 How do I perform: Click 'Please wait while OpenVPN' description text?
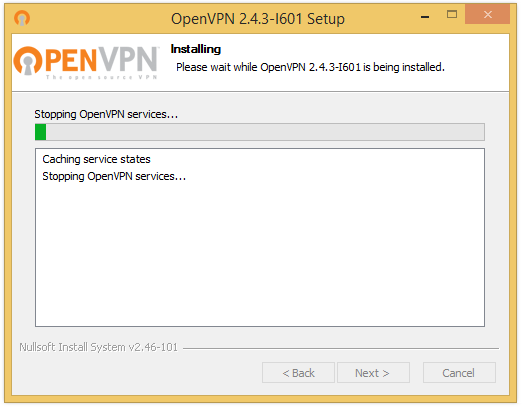tap(310, 67)
